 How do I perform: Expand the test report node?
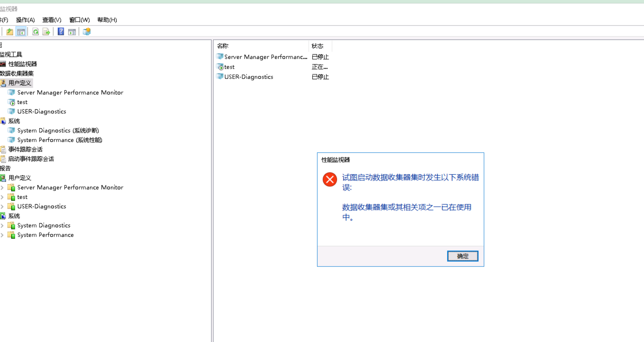[2, 197]
